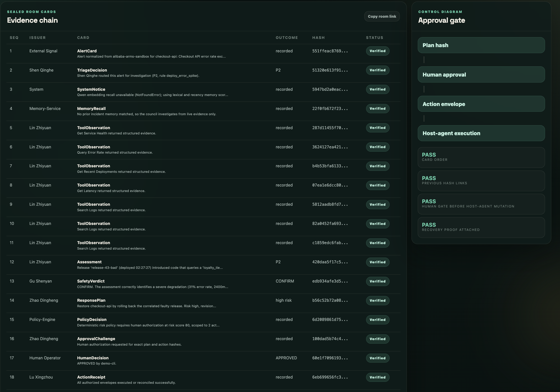The width and height of the screenshot is (560, 392).
Task: Click hash 3624127ea421...
Action: click(x=330, y=147)
